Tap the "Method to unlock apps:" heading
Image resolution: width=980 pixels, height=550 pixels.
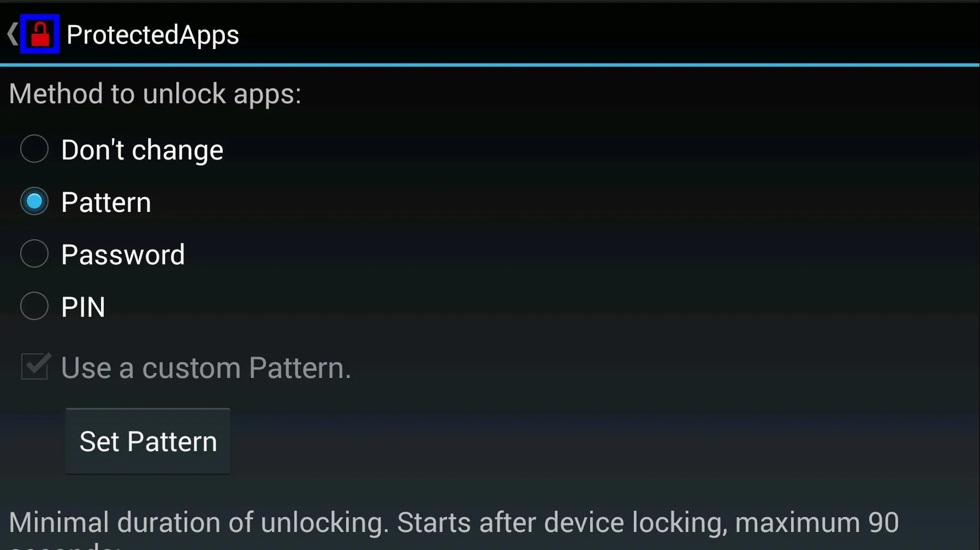point(155,93)
